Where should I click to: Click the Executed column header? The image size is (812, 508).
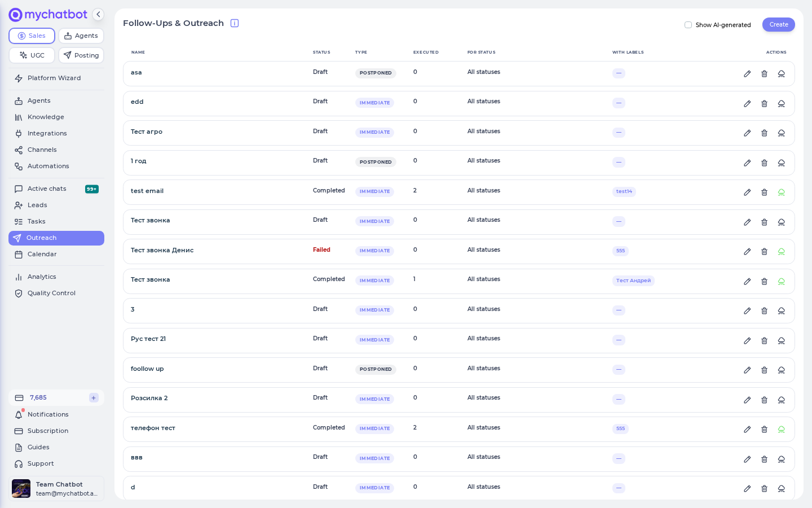pos(426,52)
